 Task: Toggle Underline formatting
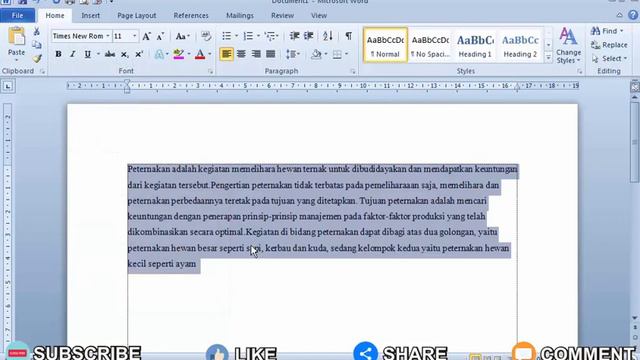(87, 54)
